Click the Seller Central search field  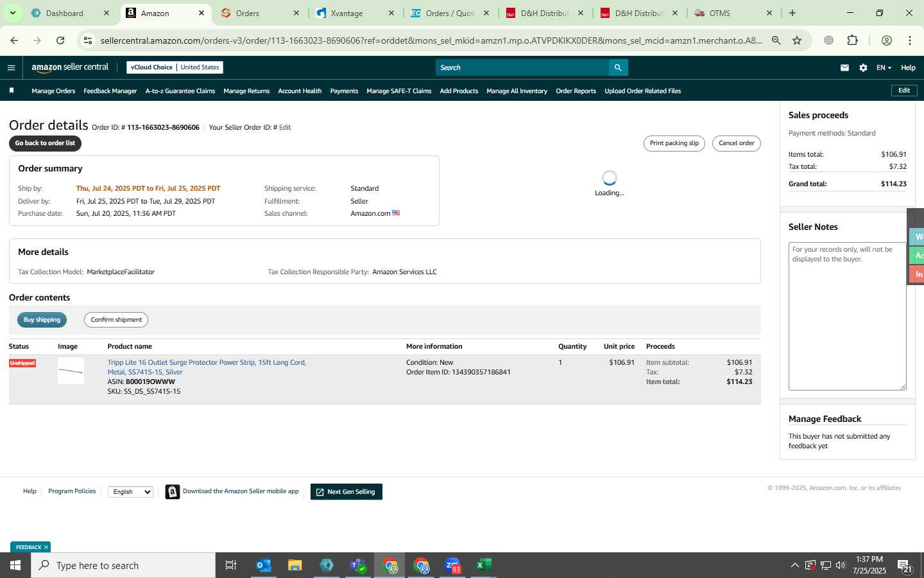click(x=522, y=67)
